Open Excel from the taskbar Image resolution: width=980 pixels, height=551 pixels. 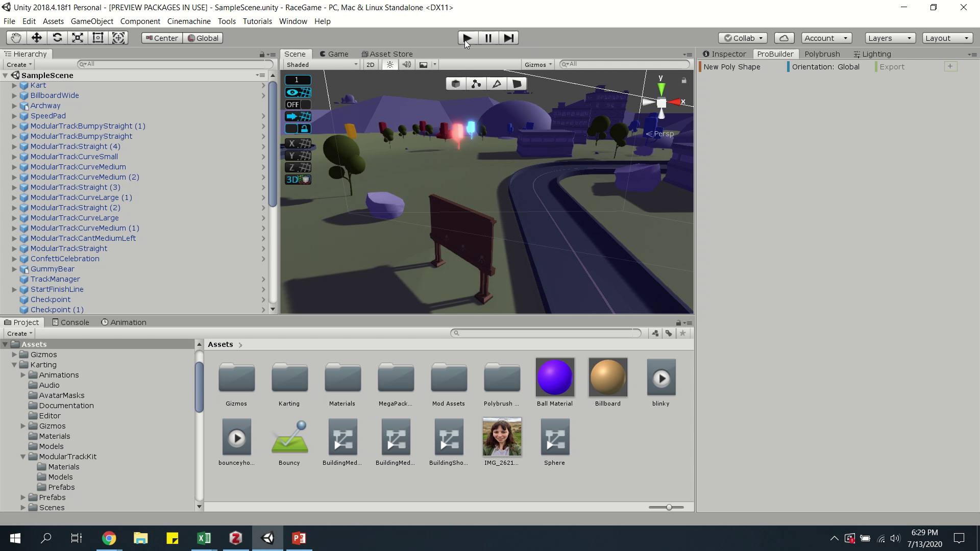[x=204, y=538]
